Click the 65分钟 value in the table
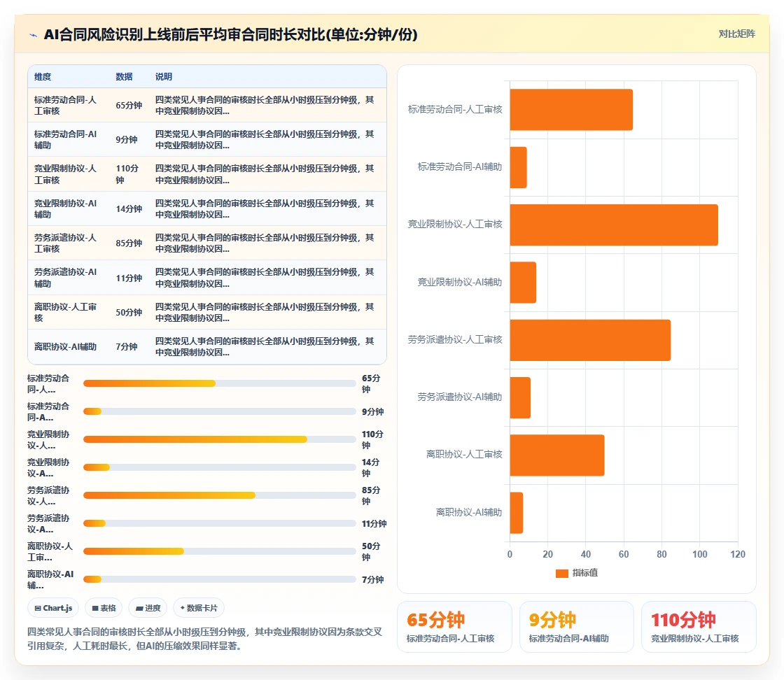Viewport: 784px width, 680px height. (x=129, y=106)
